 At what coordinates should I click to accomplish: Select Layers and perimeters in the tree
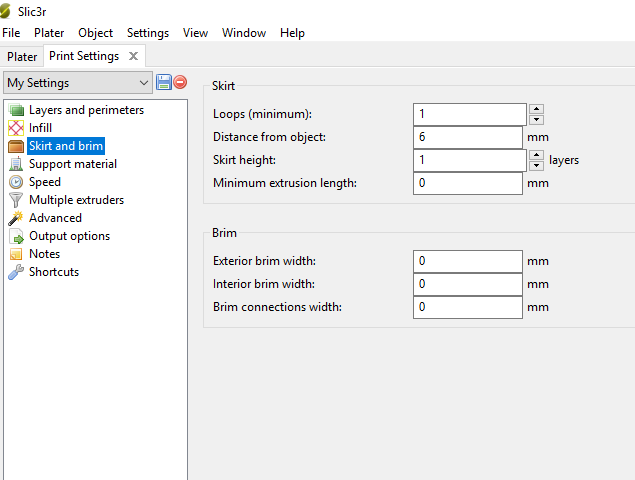pyautogui.click(x=86, y=110)
